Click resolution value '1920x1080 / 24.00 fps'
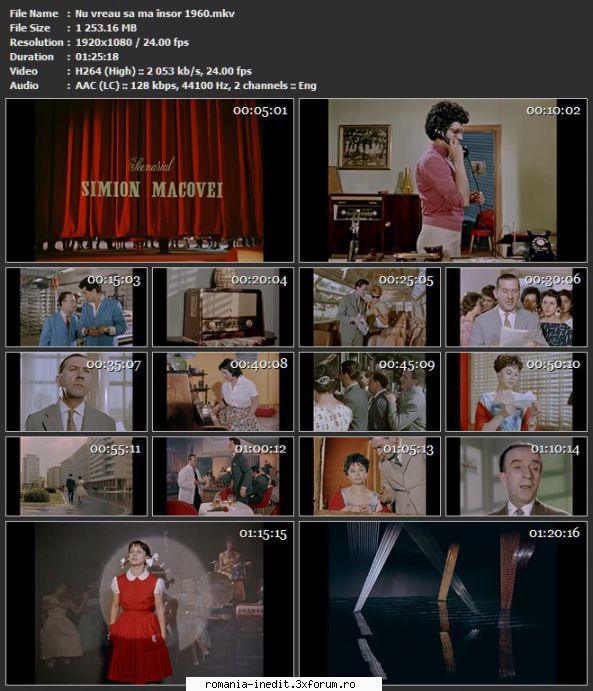The width and height of the screenshot is (593, 691). click(132, 42)
